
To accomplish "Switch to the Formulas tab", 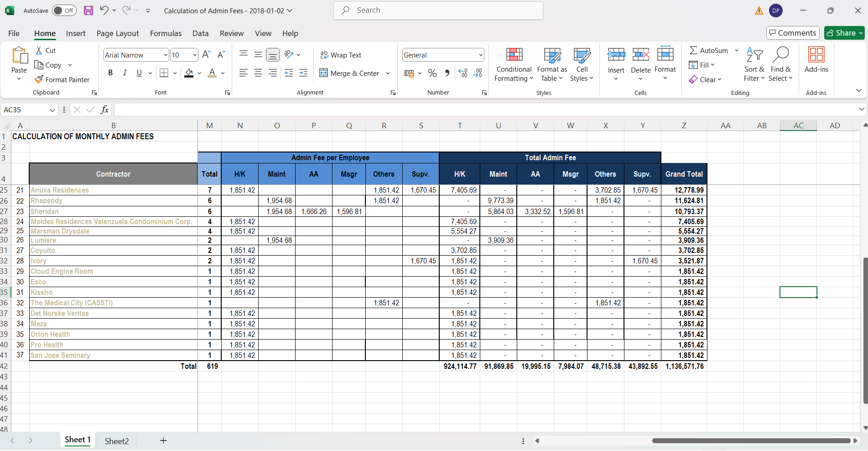I will click(x=166, y=33).
